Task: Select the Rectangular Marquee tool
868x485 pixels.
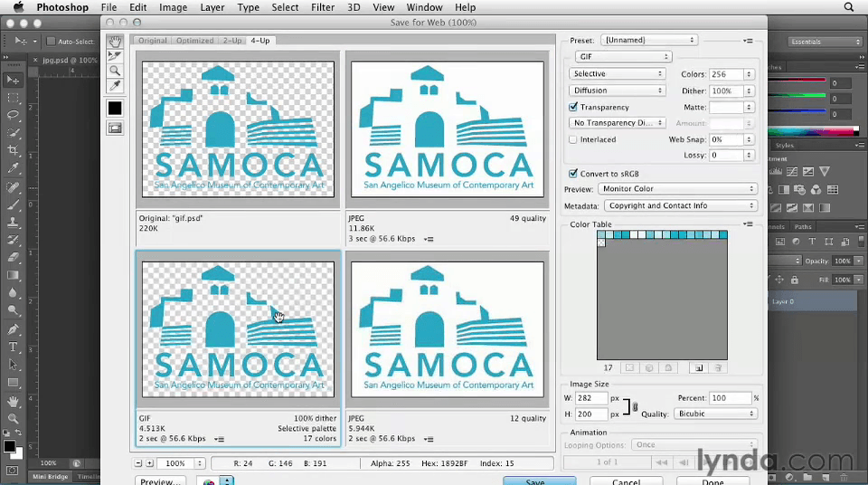Action: [13, 98]
